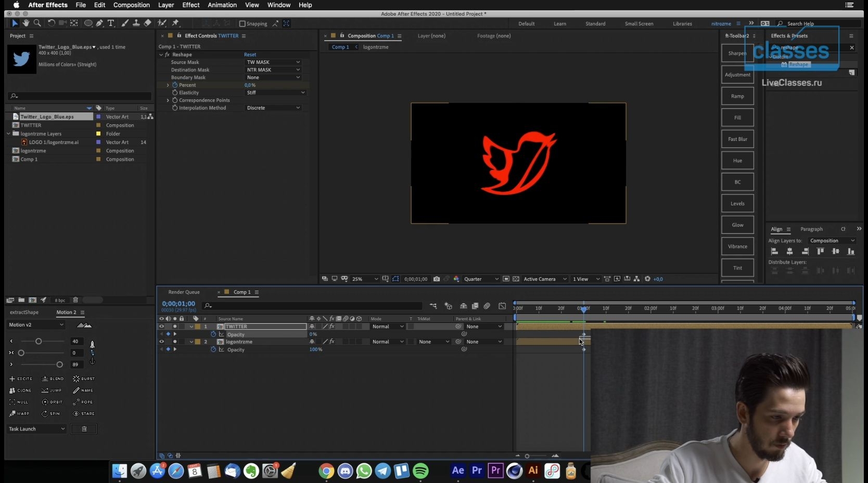Switch to the Paragraph tab
The image size is (868, 483).
811,229
